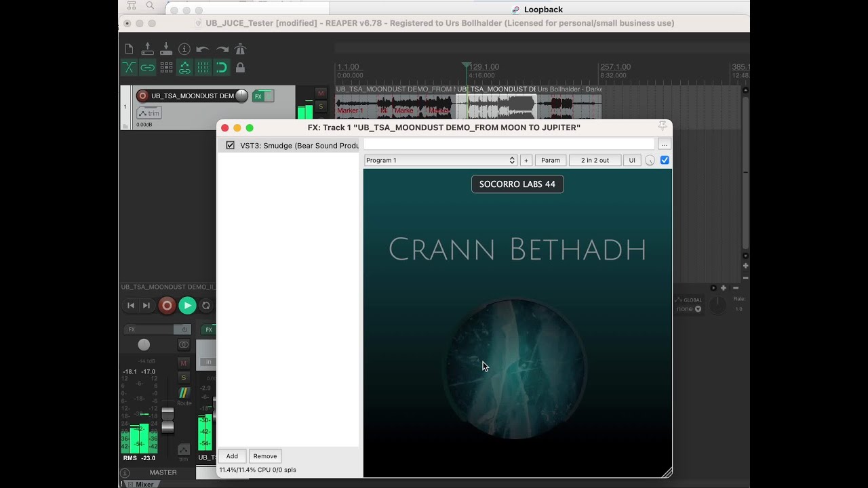Image resolution: width=868 pixels, height=488 pixels.
Task: Select the VST3: Smudge plugin entry
Action: click(x=299, y=145)
